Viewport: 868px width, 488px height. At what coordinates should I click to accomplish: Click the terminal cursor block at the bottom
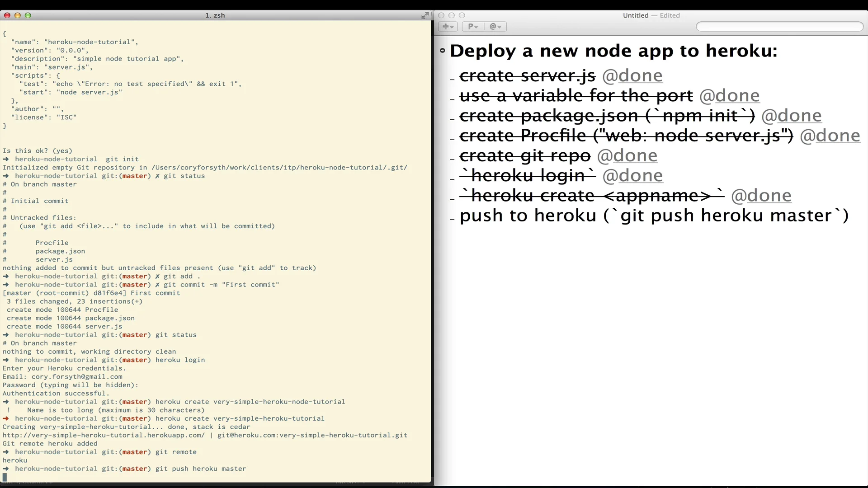[5, 477]
